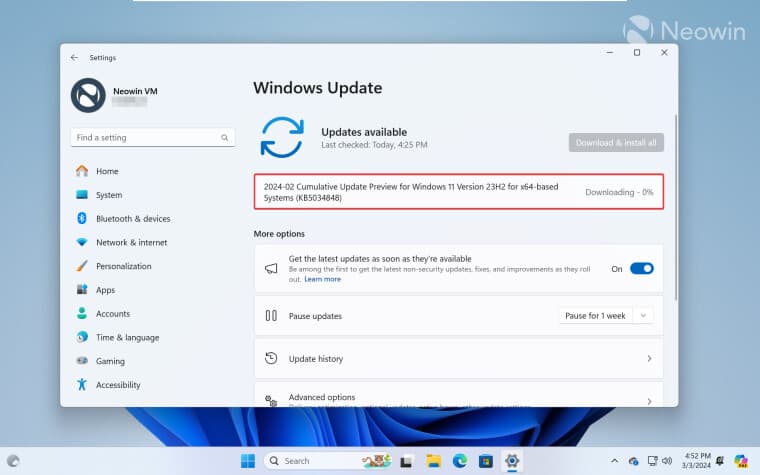Click the System monitor icon

(x=82, y=194)
